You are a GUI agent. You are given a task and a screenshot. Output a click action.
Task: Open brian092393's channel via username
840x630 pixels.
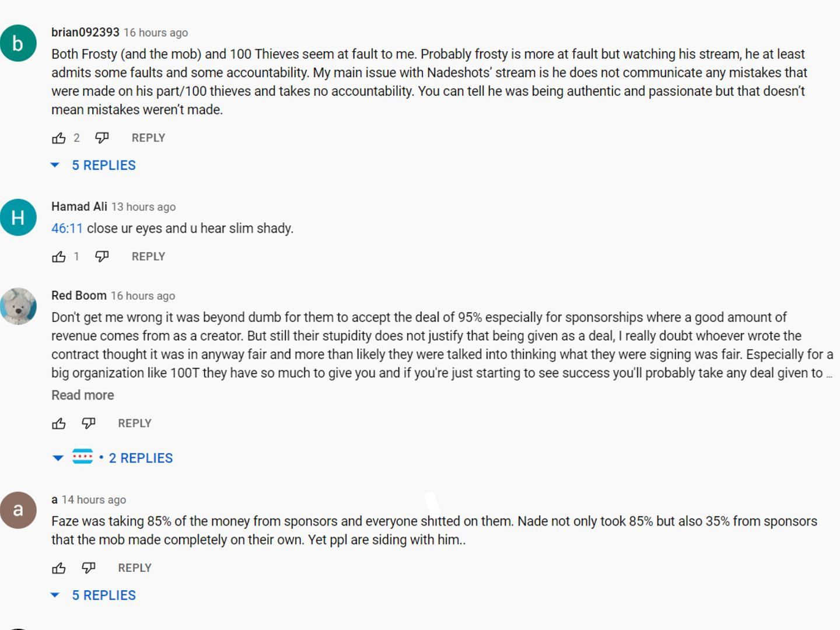[x=85, y=33]
